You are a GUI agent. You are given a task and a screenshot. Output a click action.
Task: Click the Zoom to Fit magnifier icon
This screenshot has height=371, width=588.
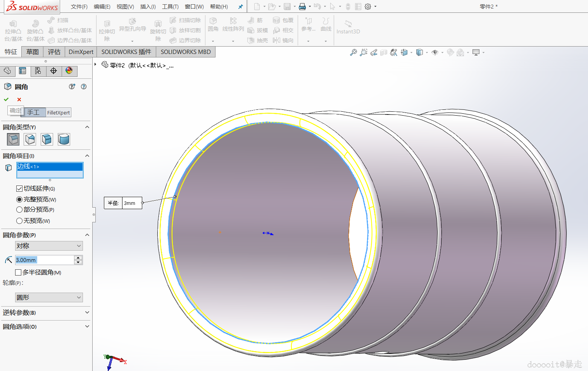(353, 52)
